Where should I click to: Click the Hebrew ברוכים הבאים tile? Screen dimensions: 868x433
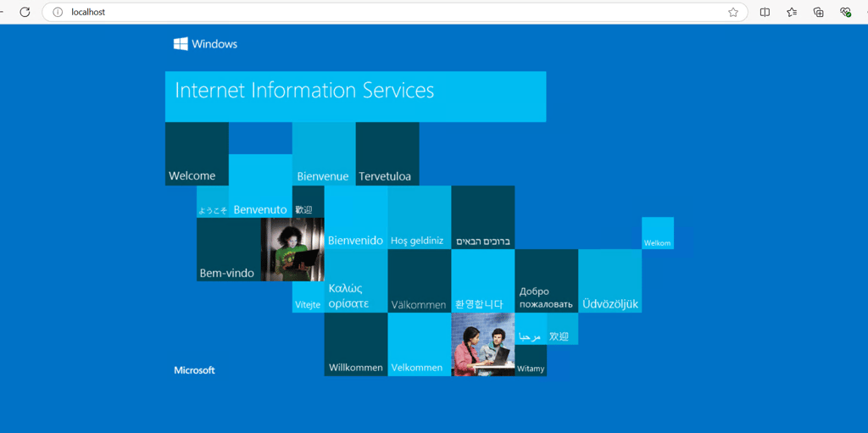(x=483, y=218)
